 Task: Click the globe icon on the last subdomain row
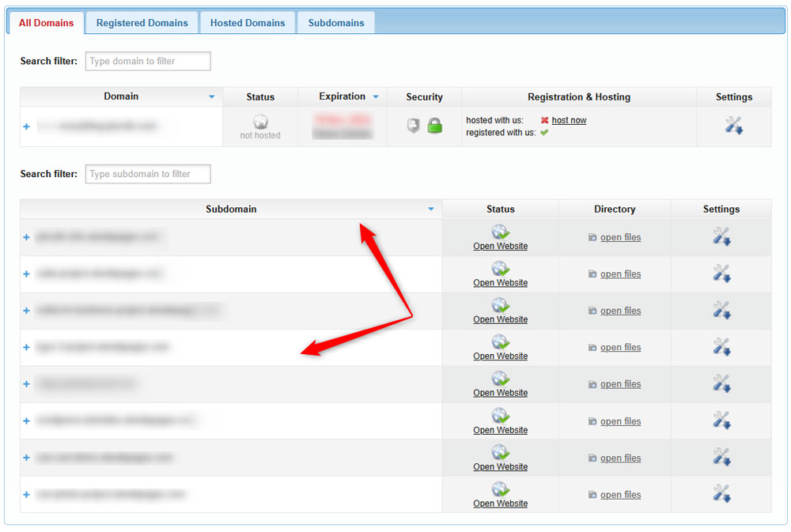[x=500, y=489]
